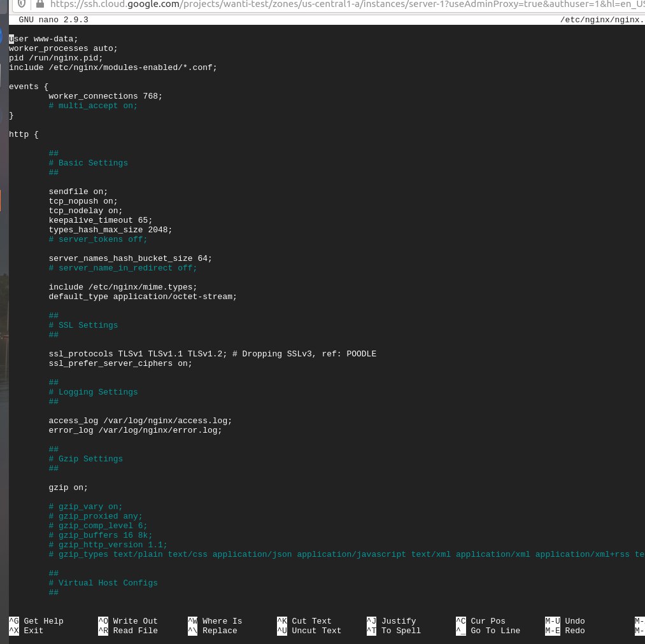The width and height of the screenshot is (645, 644).
Task: Click the ^U Uncut Text shortcut
Action: pos(309,631)
